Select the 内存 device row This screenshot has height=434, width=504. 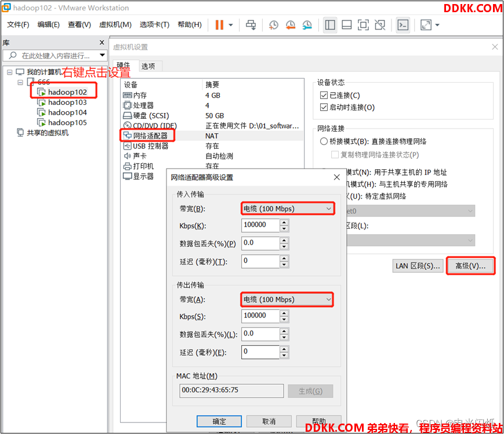tap(212, 96)
